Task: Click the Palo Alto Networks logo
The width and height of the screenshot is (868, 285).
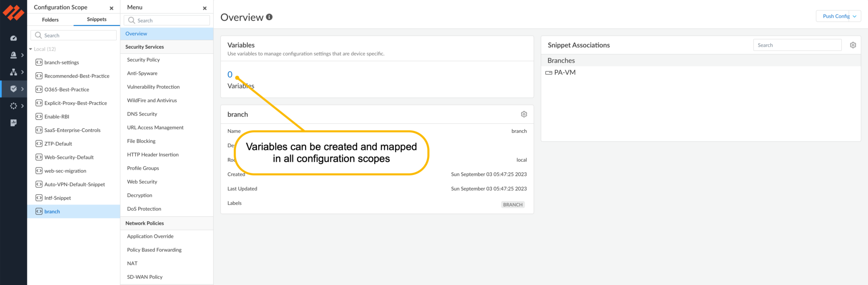Action: (x=14, y=13)
